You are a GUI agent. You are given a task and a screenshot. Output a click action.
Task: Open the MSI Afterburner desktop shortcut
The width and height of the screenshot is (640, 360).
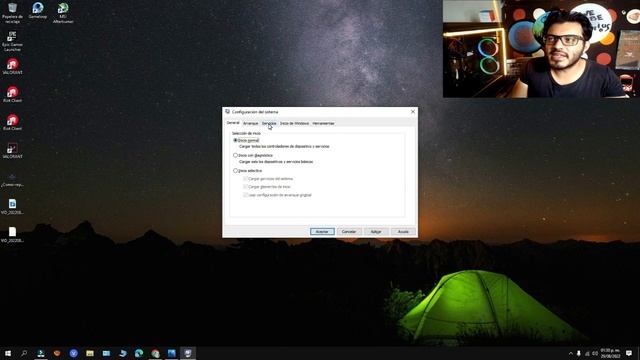coord(63,12)
